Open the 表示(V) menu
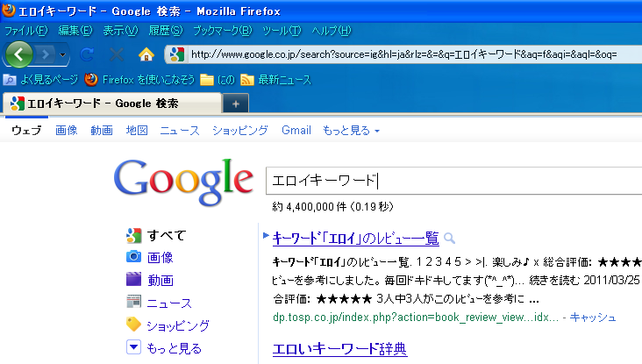This screenshot has width=642, height=364. [x=120, y=31]
